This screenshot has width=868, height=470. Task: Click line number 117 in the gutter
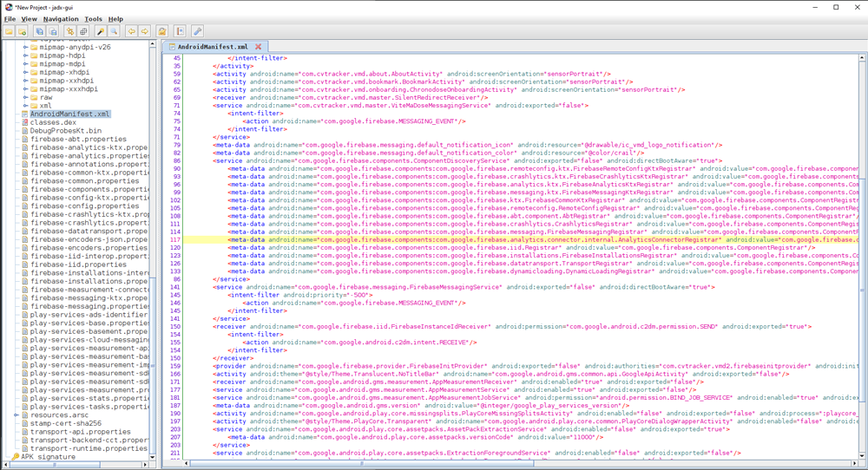pyautogui.click(x=175, y=240)
